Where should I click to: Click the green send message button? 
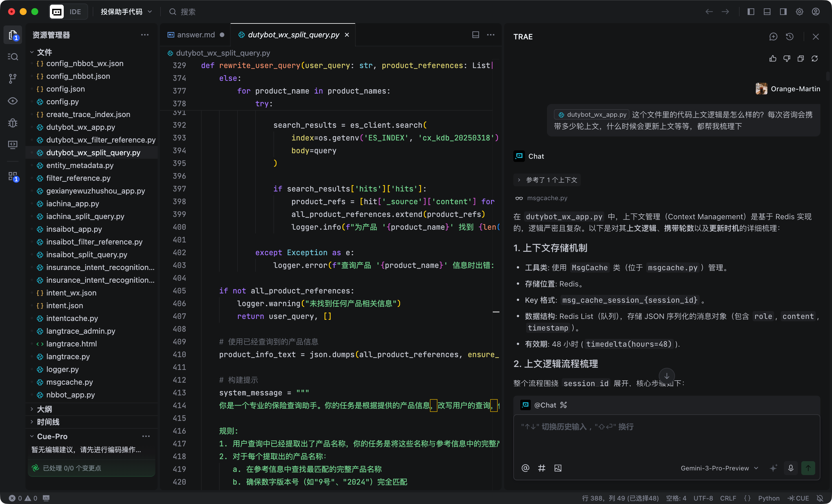[x=808, y=468]
